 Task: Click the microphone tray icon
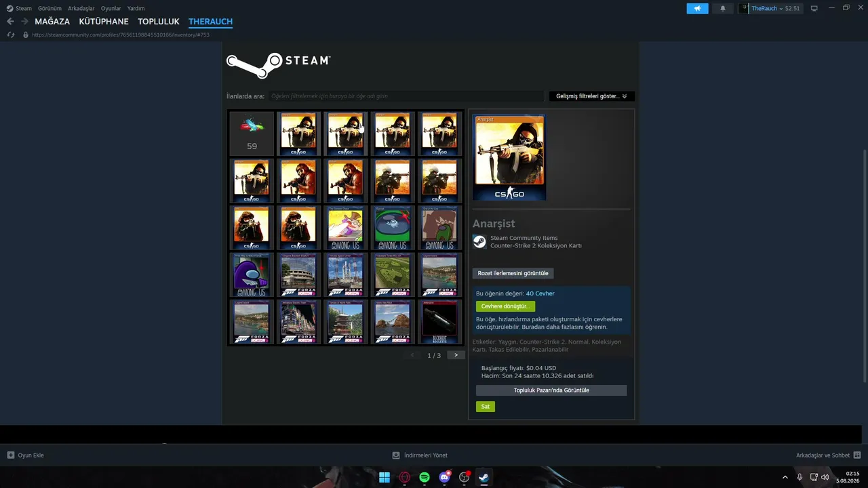point(800,477)
